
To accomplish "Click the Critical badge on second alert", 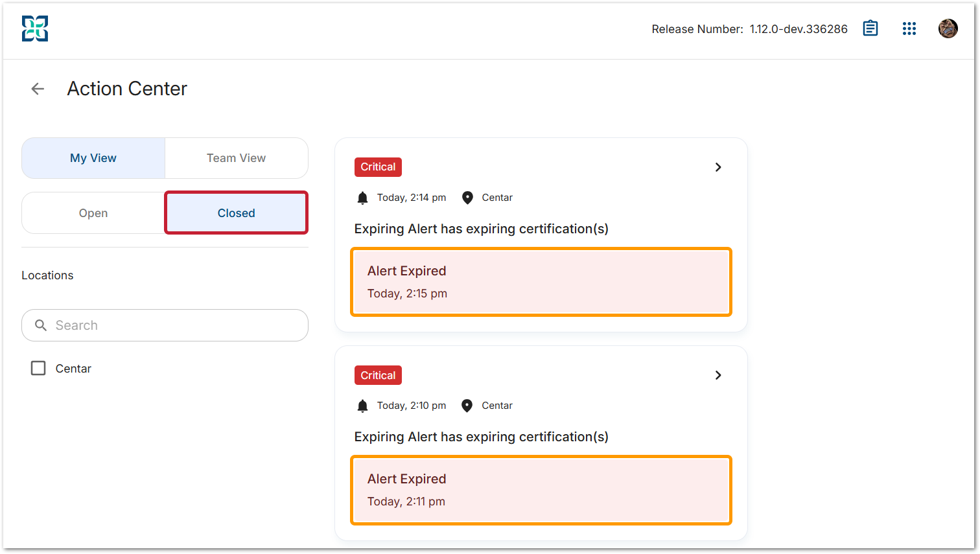I will pos(378,375).
